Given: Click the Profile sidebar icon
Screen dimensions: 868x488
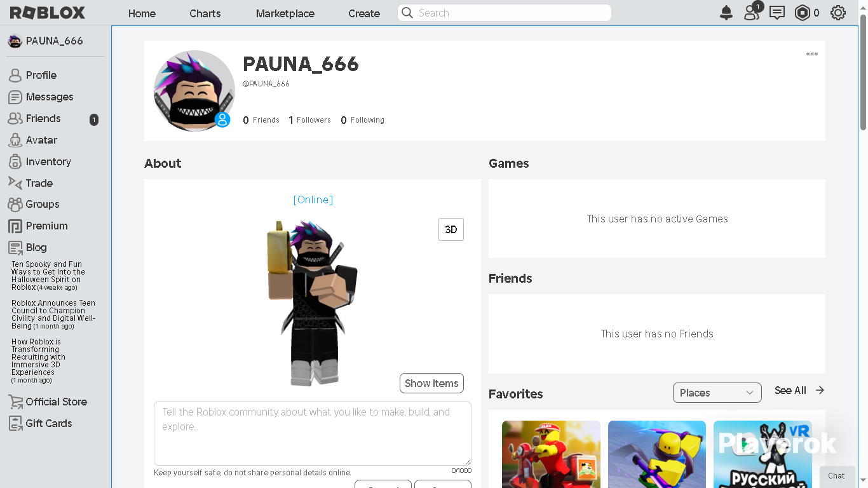Looking at the screenshot, I should point(15,76).
